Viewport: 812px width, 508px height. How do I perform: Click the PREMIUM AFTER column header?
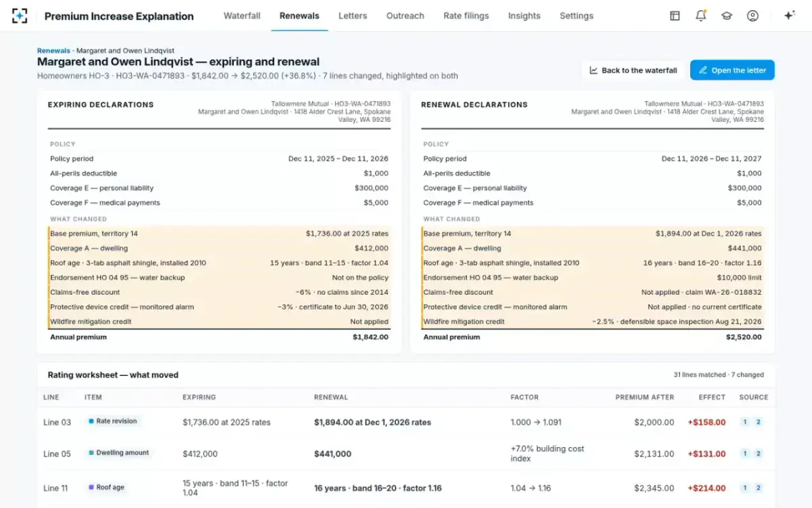645,398
